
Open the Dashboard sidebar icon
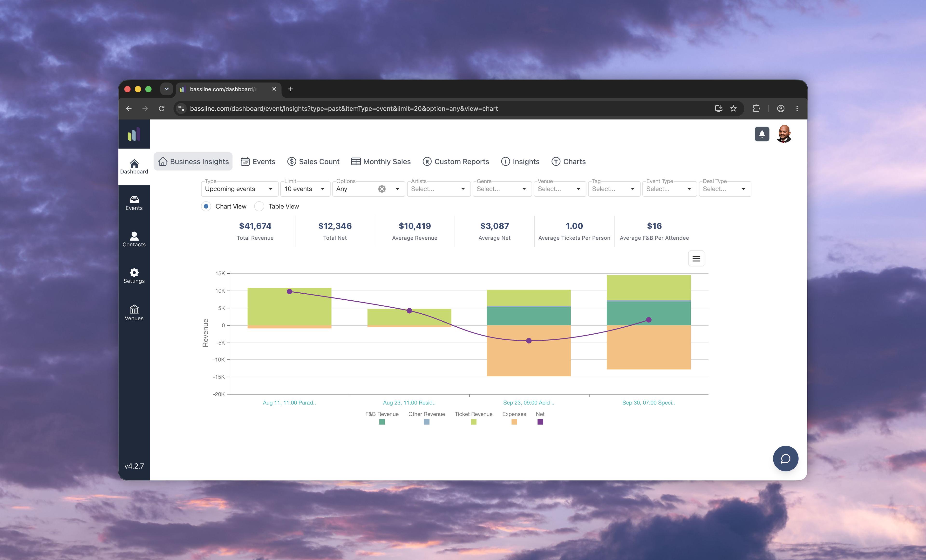[134, 166]
